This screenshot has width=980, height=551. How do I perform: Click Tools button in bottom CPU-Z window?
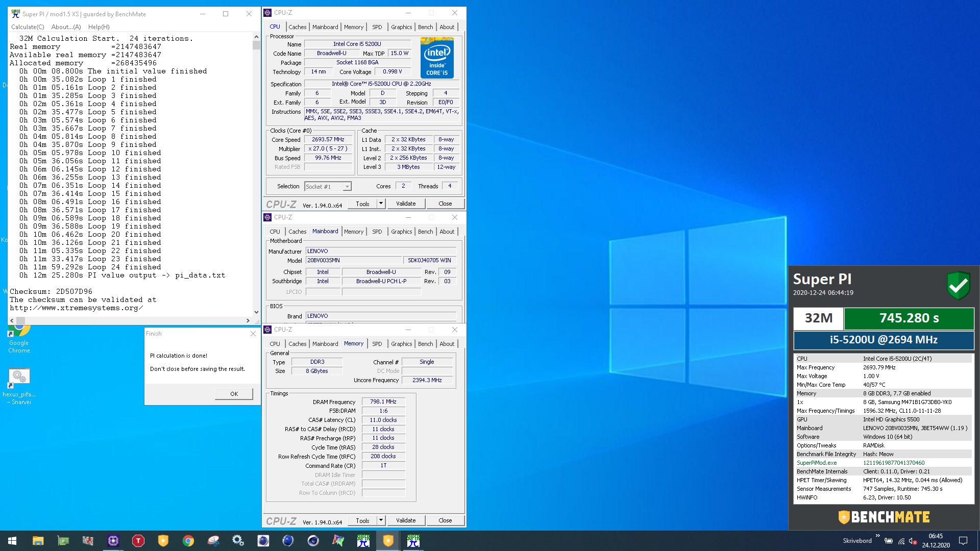pyautogui.click(x=362, y=520)
